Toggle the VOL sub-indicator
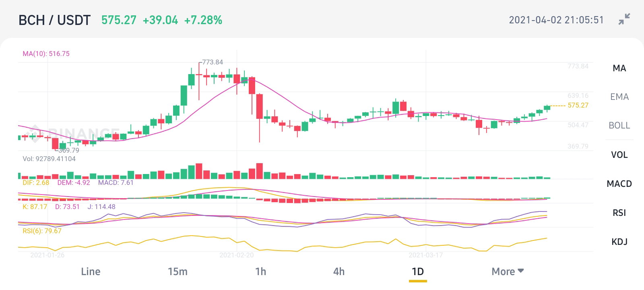 coord(619,155)
